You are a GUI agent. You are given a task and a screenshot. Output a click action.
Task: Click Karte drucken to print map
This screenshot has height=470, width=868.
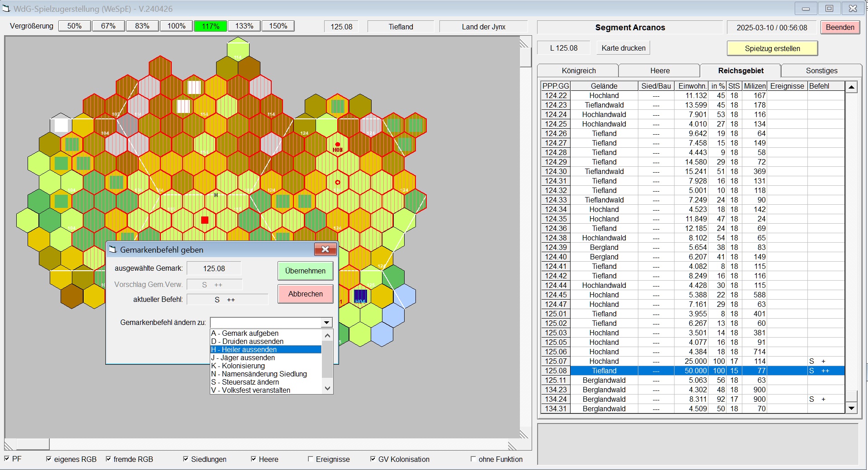[x=623, y=48]
